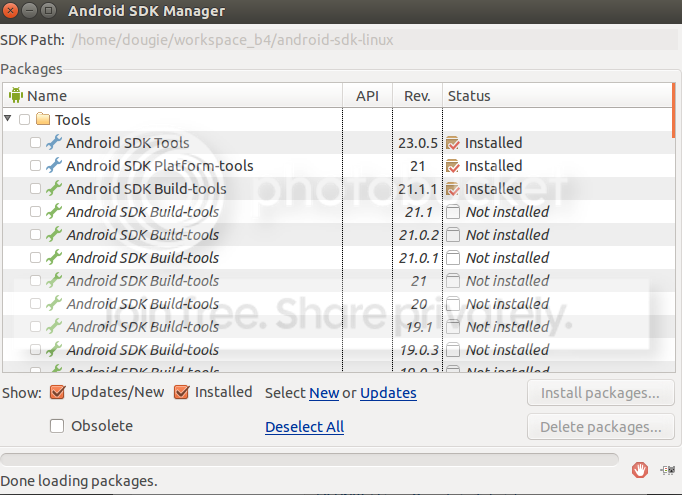Click the log icon in bottom-right corner
Image resolution: width=682 pixels, height=495 pixels.
pos(666,469)
